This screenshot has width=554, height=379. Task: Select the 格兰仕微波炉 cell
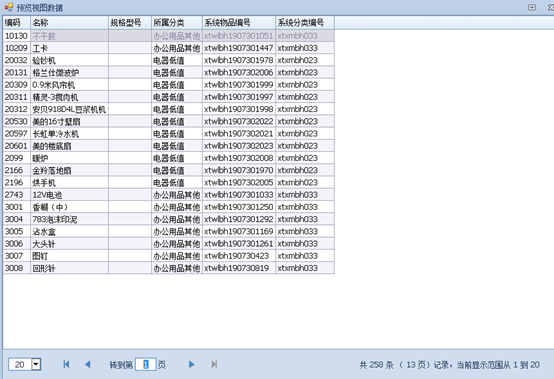[69, 72]
